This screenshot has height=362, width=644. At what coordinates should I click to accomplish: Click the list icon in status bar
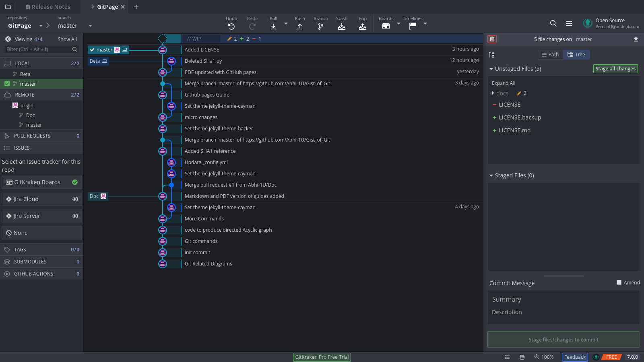pos(507,357)
